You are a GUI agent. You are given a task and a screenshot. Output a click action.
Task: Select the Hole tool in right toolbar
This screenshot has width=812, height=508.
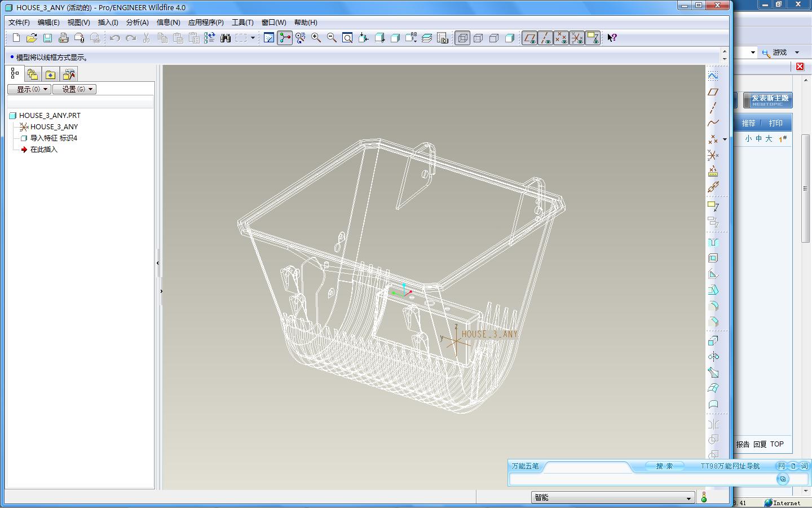click(x=713, y=242)
